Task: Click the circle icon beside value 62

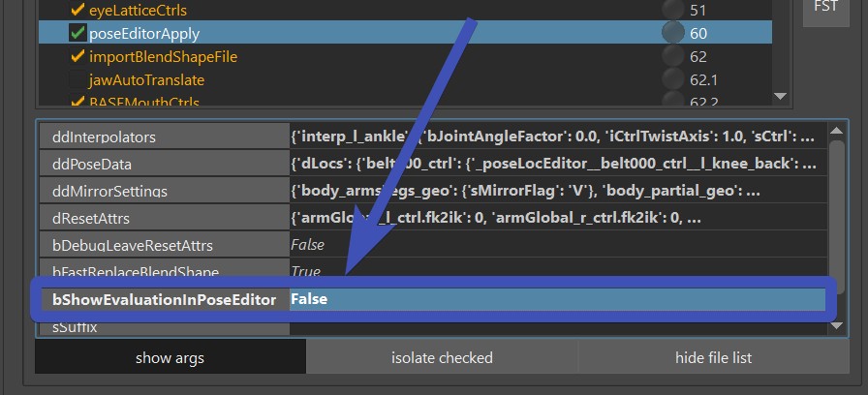Action: (x=672, y=56)
